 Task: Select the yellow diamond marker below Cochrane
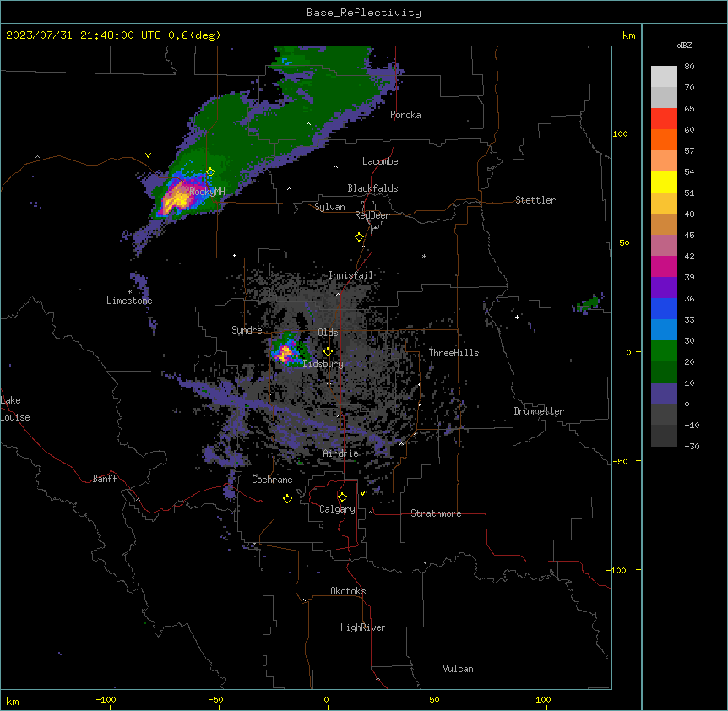(287, 498)
